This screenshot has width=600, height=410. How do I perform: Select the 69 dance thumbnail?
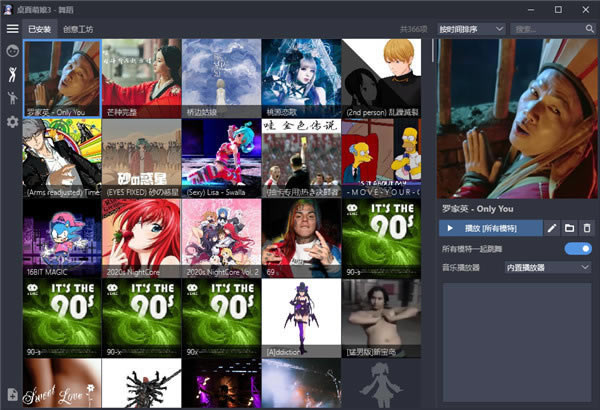coord(302,238)
